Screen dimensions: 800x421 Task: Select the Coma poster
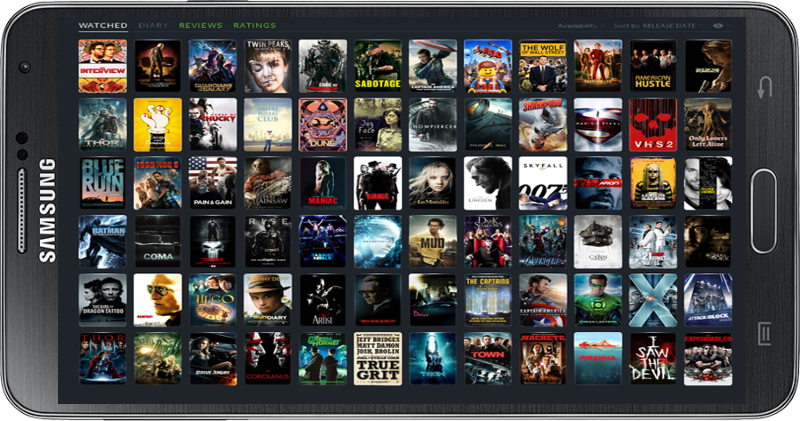point(158,242)
